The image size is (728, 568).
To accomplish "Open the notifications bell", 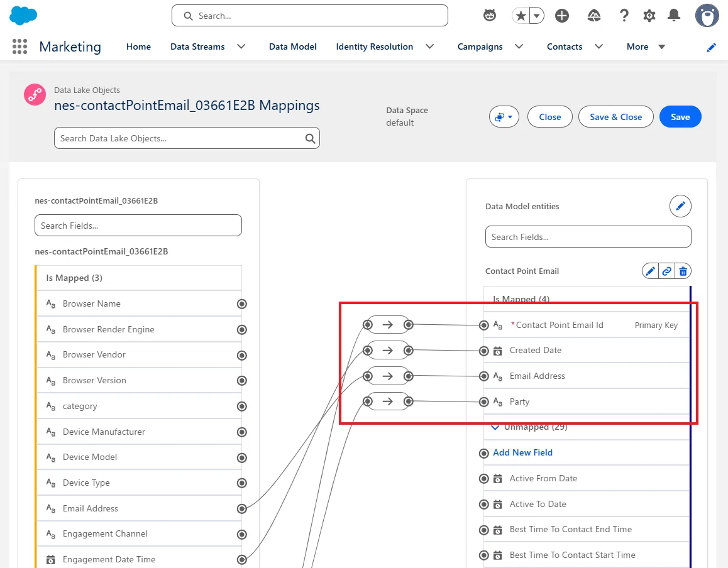I will coord(674,16).
